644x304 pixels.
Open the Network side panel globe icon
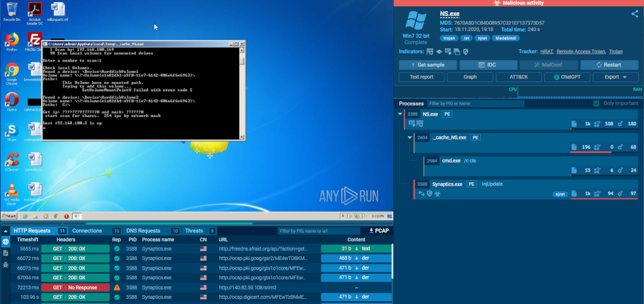pyautogui.click(x=5, y=242)
